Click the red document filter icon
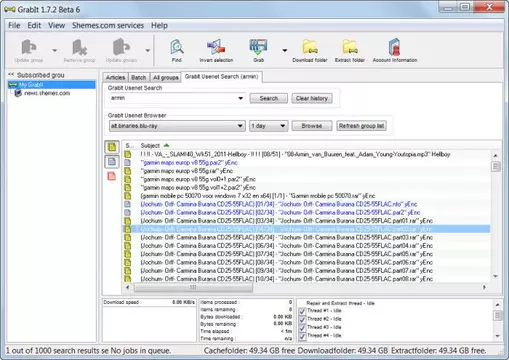 click(x=112, y=176)
